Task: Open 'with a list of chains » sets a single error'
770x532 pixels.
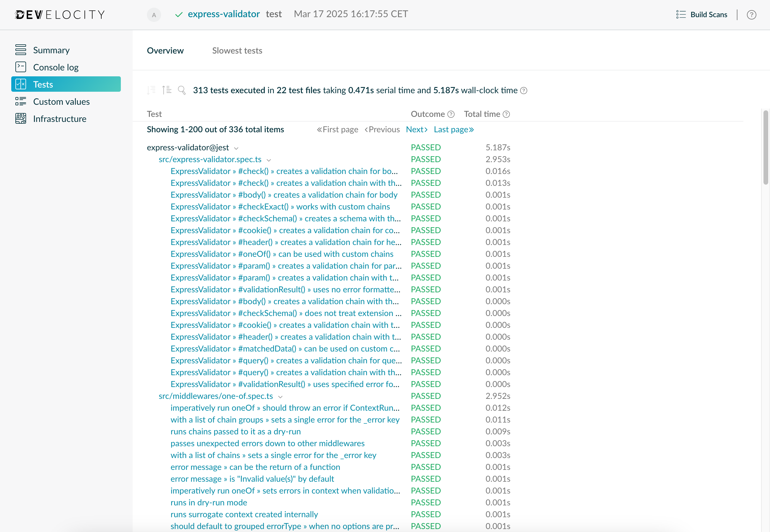Action: (274, 455)
